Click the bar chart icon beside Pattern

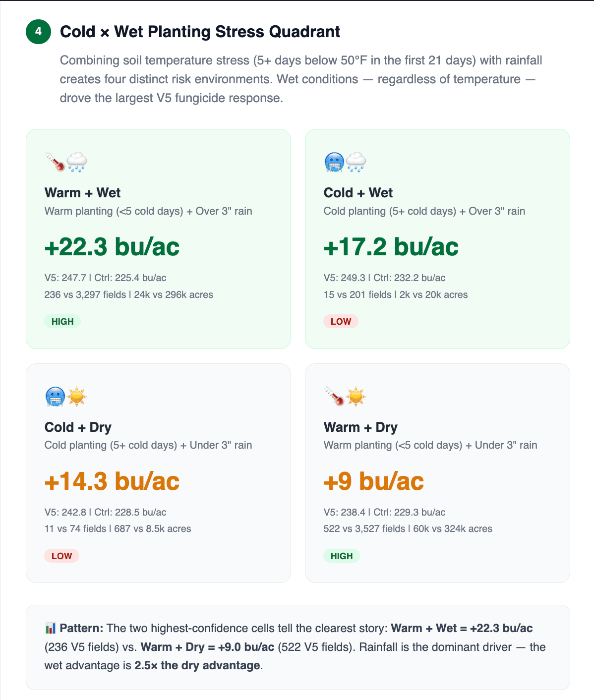click(50, 629)
